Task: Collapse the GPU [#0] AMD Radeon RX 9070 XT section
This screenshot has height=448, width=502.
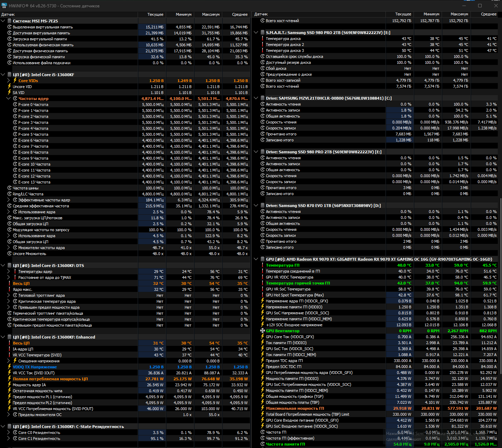Action: 256,259
